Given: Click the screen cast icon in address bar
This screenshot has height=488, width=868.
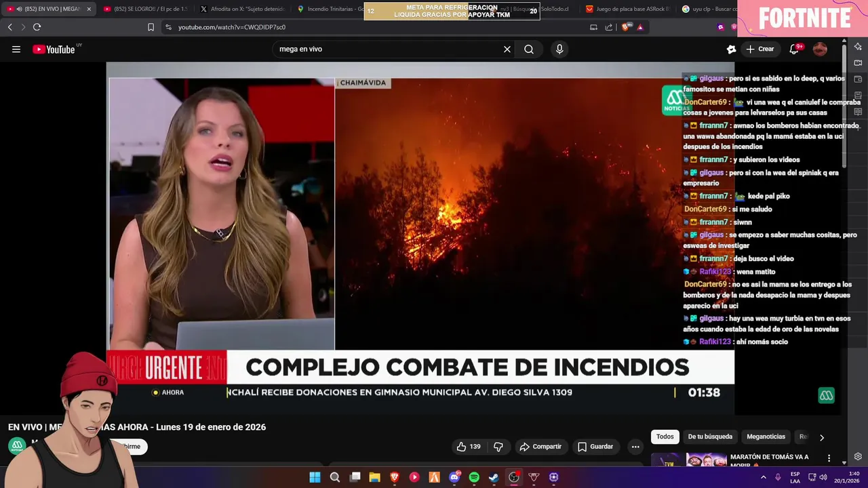Looking at the screenshot, I should (x=593, y=27).
